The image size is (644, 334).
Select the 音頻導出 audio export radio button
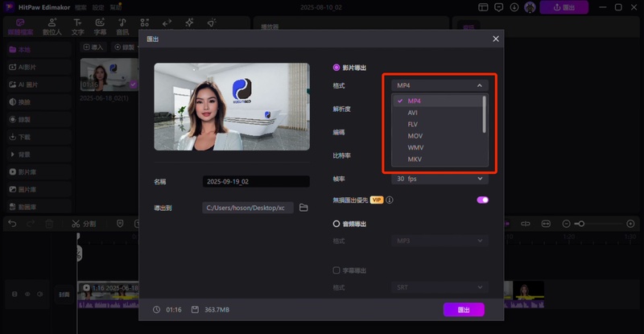pos(336,224)
